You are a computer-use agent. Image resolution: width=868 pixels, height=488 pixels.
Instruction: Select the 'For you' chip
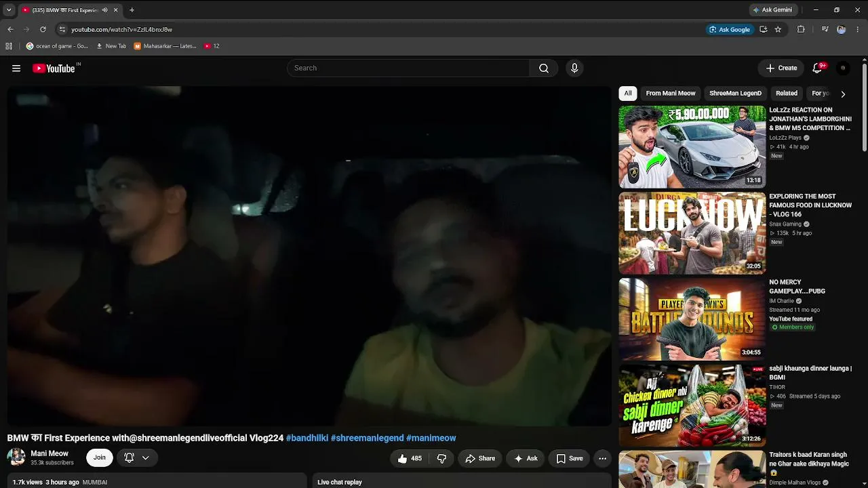[821, 94]
